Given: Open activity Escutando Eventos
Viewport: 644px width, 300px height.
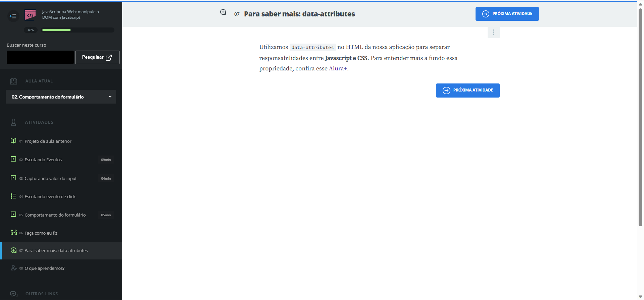Looking at the screenshot, I should tap(43, 160).
